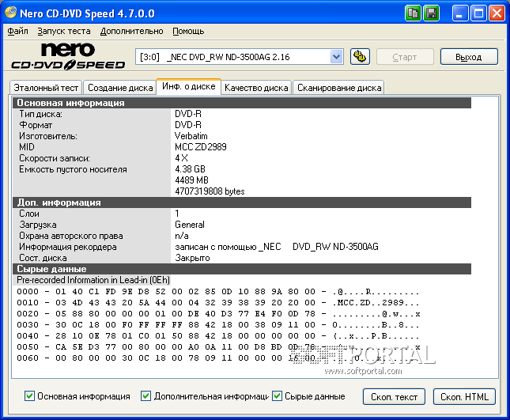510x420 pixels.
Task: Select the Инф. о диске tab
Action: coord(189,86)
